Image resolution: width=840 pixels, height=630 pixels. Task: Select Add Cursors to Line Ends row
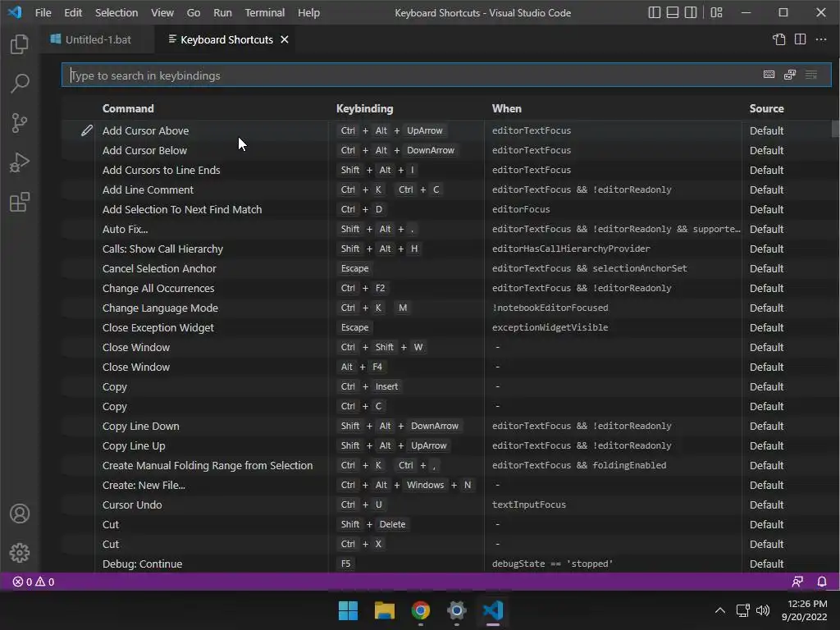(x=445, y=171)
